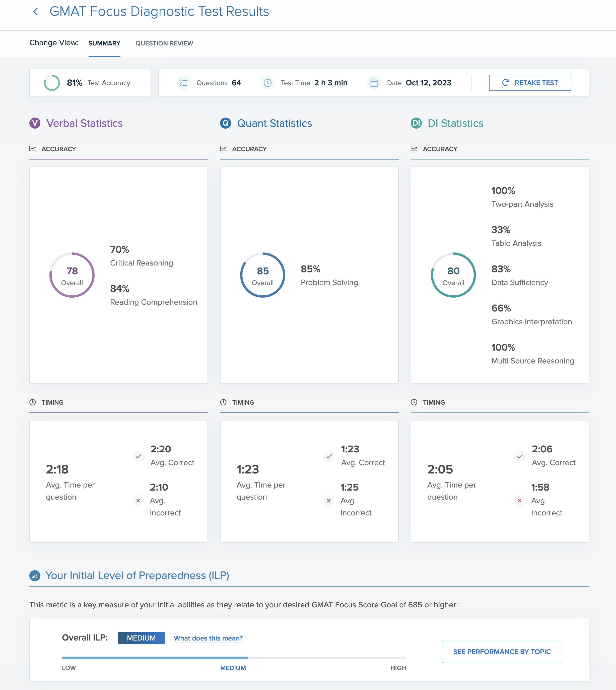Click DI Avg. Incorrect red X icon
616x690 pixels.
point(520,501)
